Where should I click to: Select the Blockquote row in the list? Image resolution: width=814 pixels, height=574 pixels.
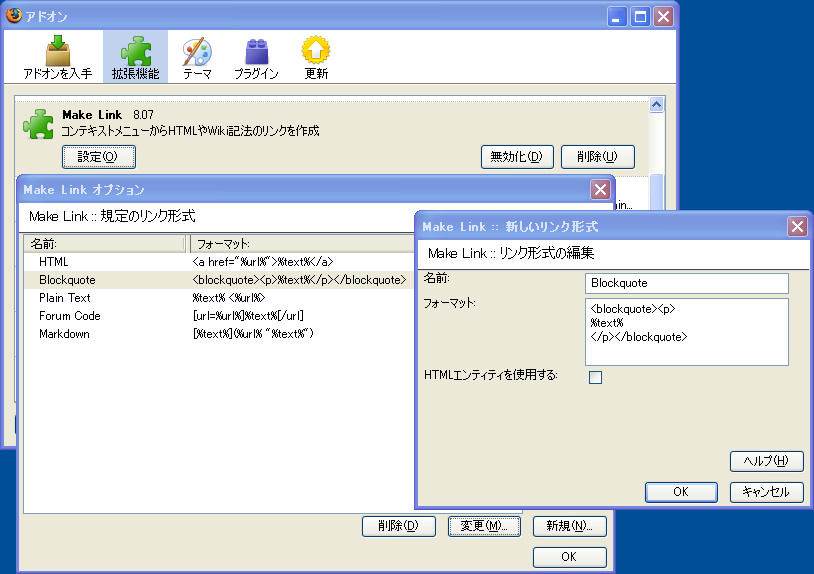click(x=219, y=280)
